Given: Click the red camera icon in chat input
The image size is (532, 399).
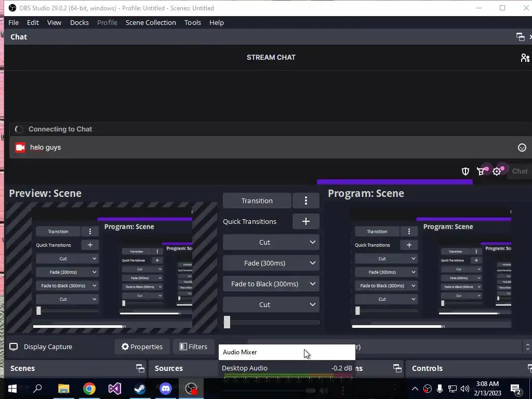Looking at the screenshot, I should [20, 147].
